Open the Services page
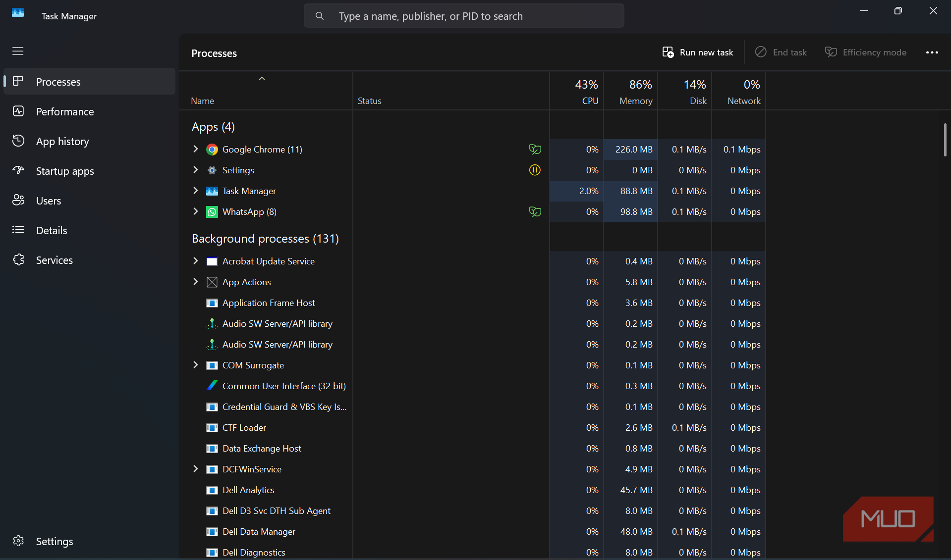The height and width of the screenshot is (560, 951). point(89,260)
